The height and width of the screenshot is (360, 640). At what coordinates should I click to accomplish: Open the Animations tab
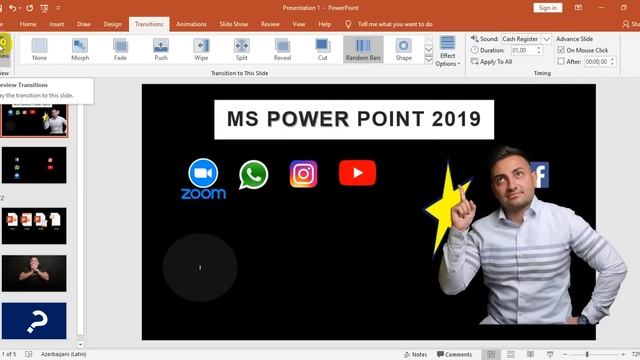coord(191,24)
